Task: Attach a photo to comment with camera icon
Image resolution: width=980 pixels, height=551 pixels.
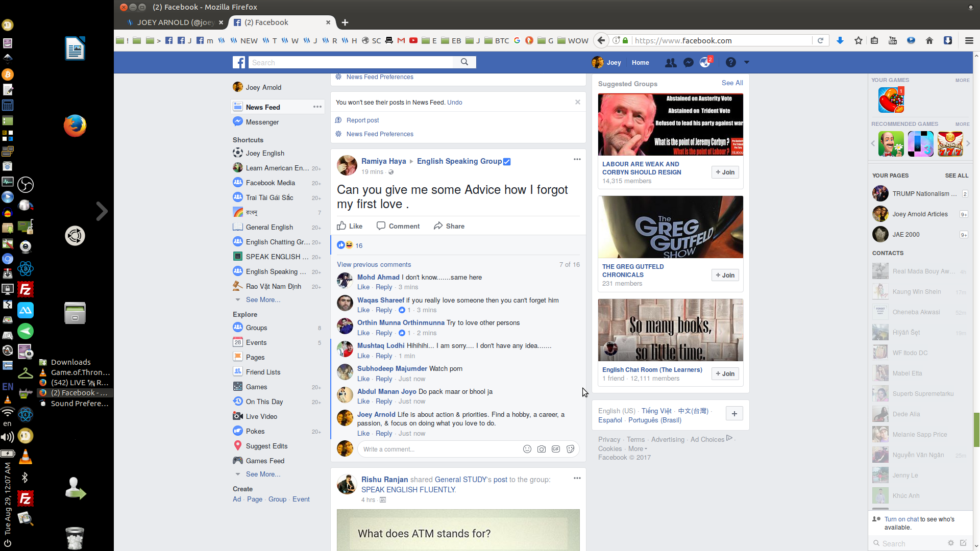Action: (542, 449)
